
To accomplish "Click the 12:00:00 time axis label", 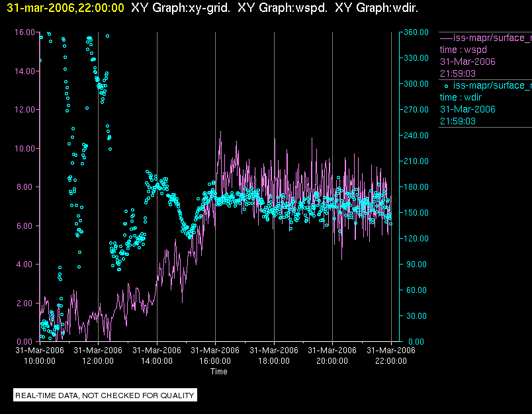I will [98, 361].
